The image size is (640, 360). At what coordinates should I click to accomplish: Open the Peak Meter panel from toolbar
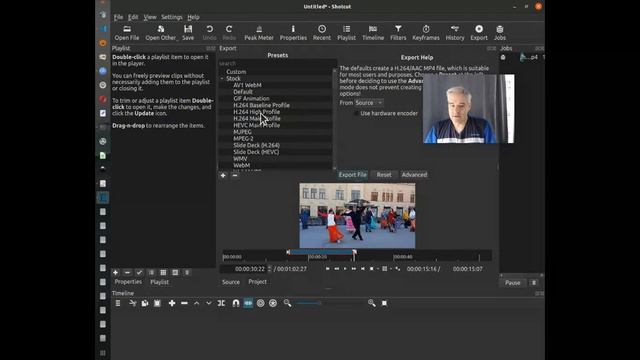coord(259,33)
